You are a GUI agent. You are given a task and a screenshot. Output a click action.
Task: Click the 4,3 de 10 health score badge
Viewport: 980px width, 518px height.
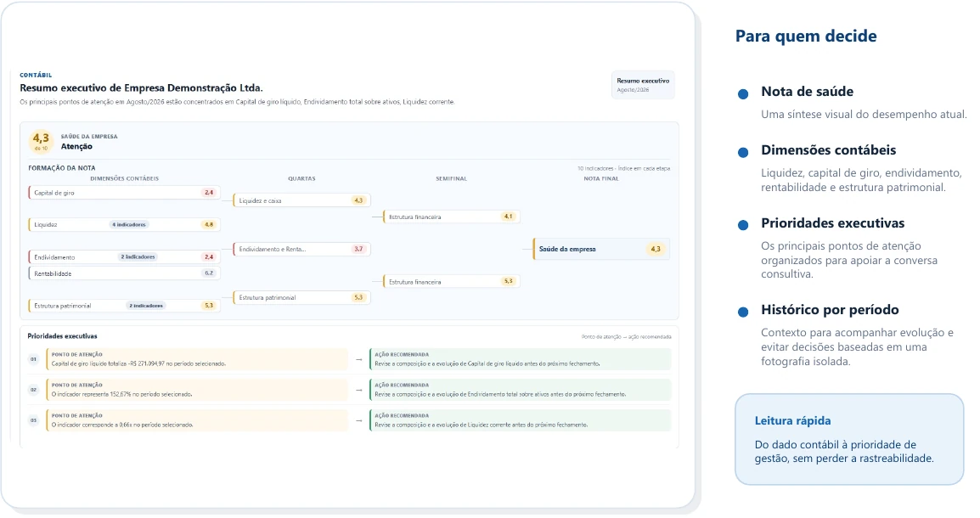(x=42, y=141)
